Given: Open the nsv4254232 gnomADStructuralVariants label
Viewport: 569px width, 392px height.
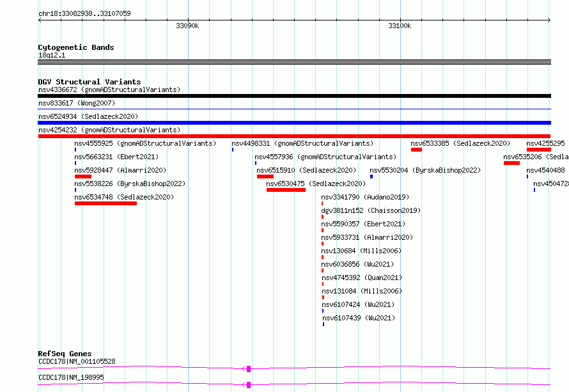Looking at the screenshot, I should pyautogui.click(x=109, y=130).
